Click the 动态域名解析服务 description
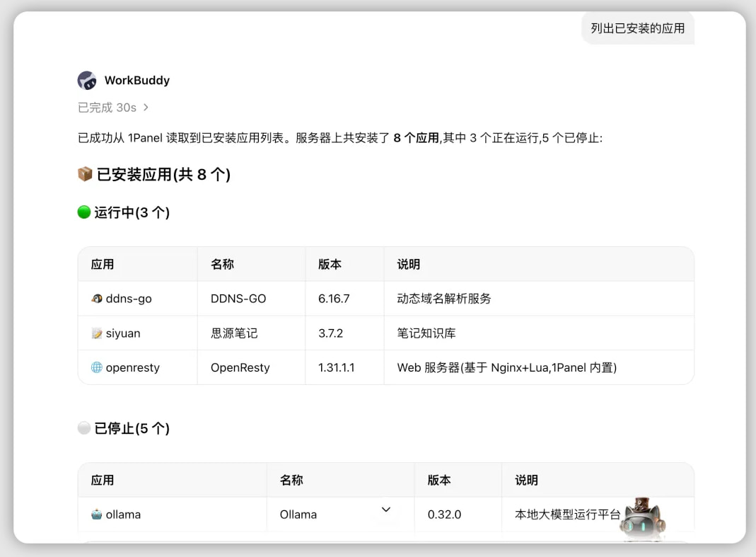This screenshot has height=557, width=756. (443, 299)
